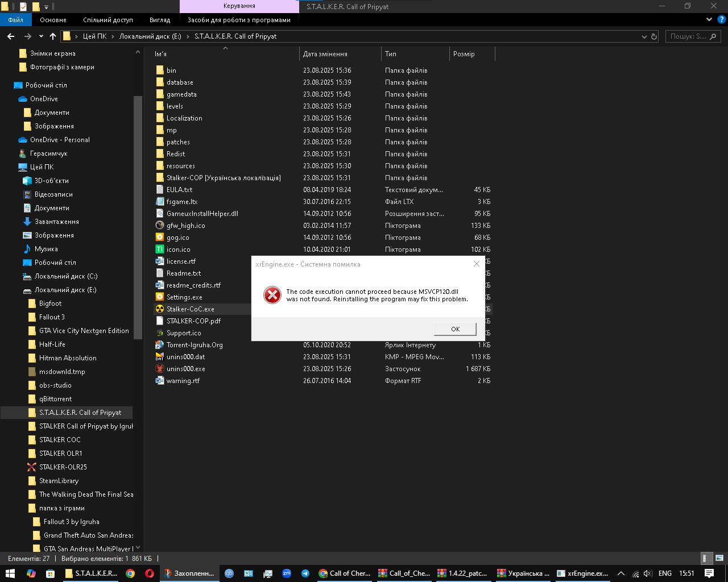The width and height of the screenshot is (728, 582).
Task: Select the fsgame.ltx file icon
Action: pos(160,202)
